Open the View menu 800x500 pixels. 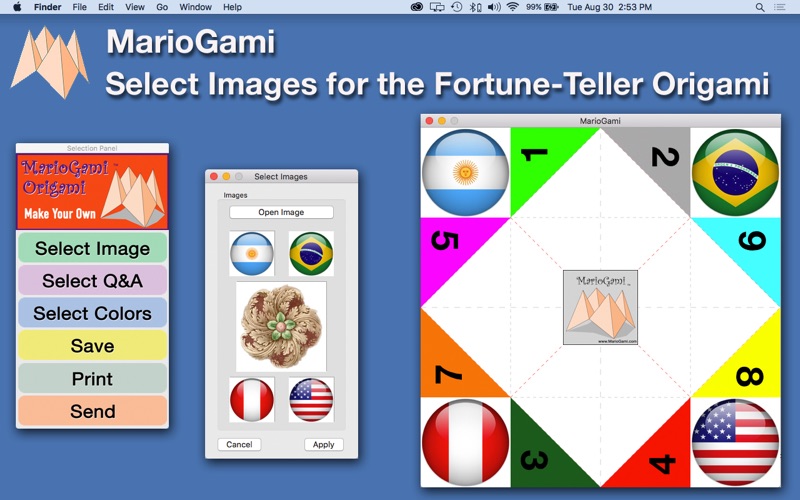(x=135, y=7)
